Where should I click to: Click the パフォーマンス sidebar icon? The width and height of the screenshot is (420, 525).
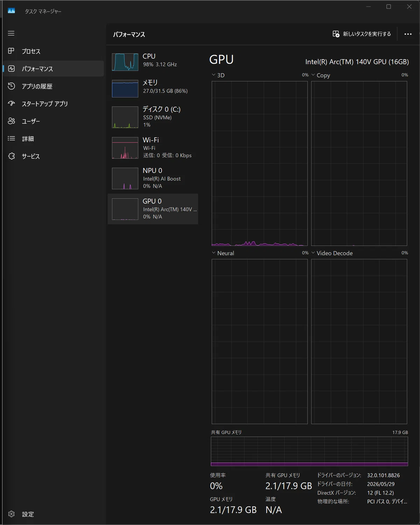(x=11, y=69)
